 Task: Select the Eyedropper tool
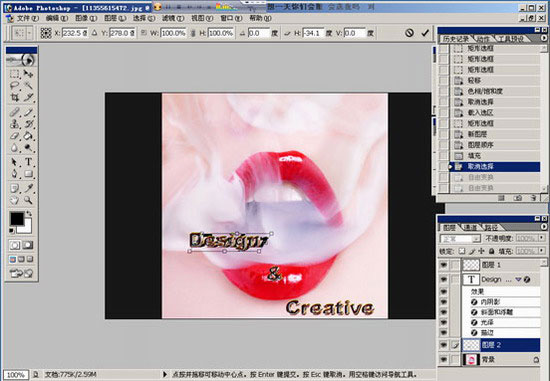[28, 189]
